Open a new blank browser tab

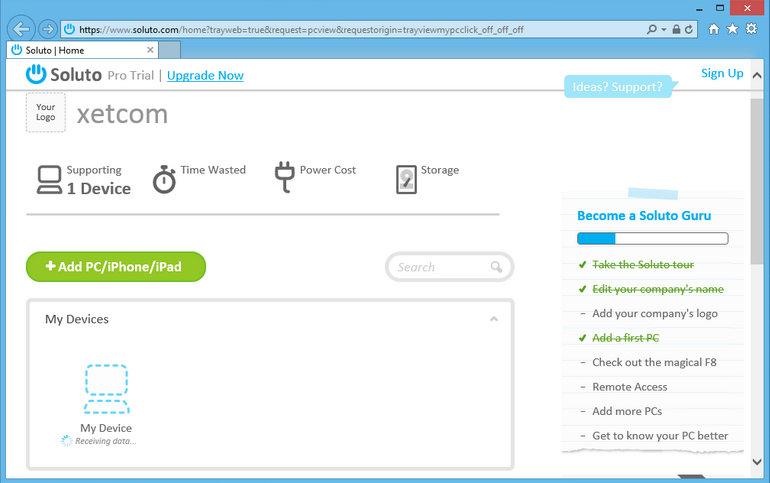pyautogui.click(x=169, y=50)
